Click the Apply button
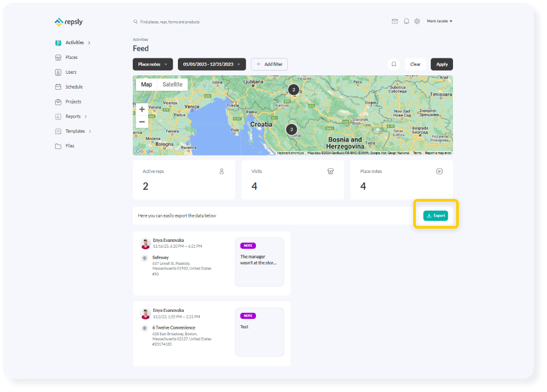The width and height of the screenshot is (547, 392). [442, 64]
